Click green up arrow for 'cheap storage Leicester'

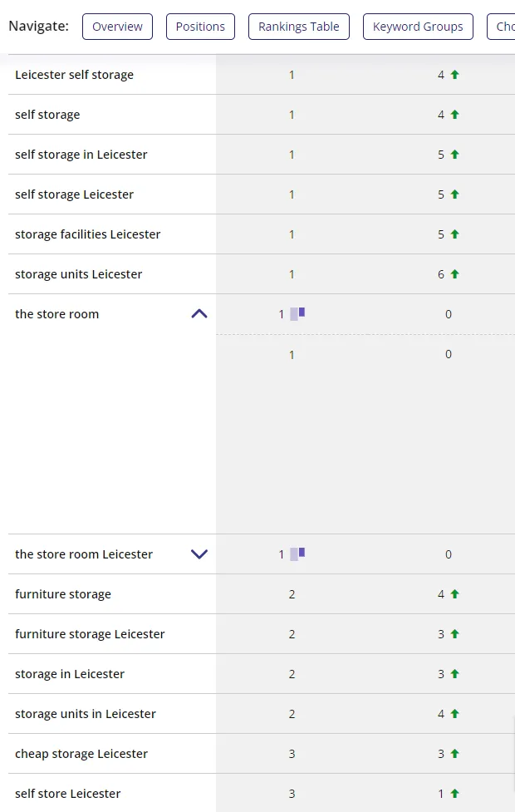point(454,754)
